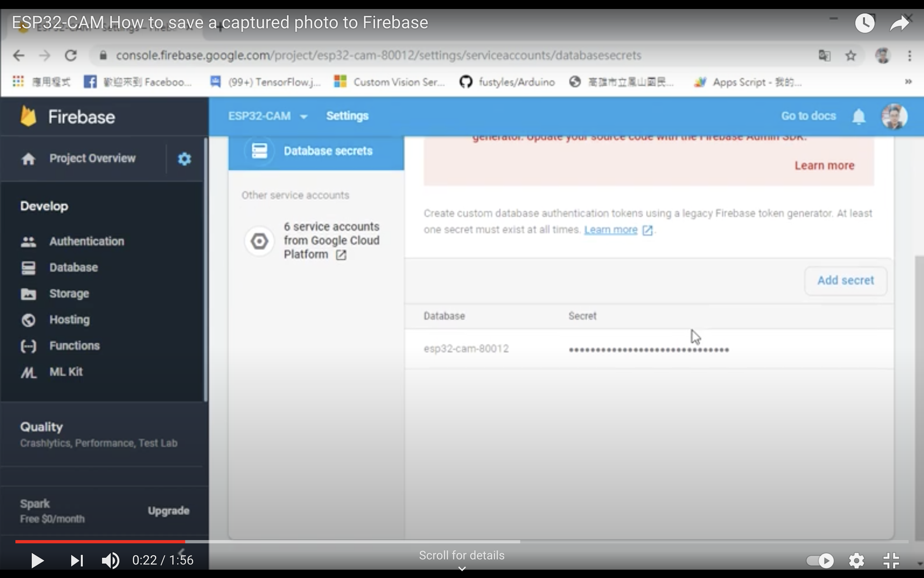Image resolution: width=924 pixels, height=578 pixels.
Task: Open the Facebook bookmark
Action: (137, 82)
